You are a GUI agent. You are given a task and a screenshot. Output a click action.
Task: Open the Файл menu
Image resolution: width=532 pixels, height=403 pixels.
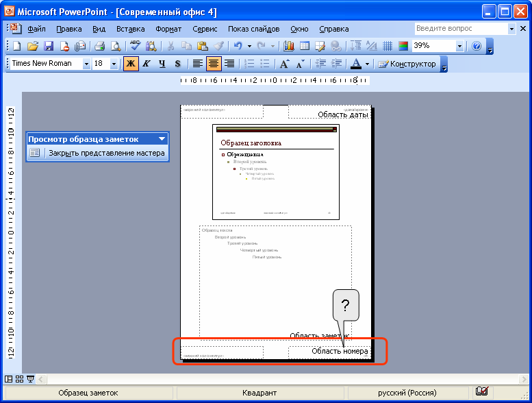36,29
